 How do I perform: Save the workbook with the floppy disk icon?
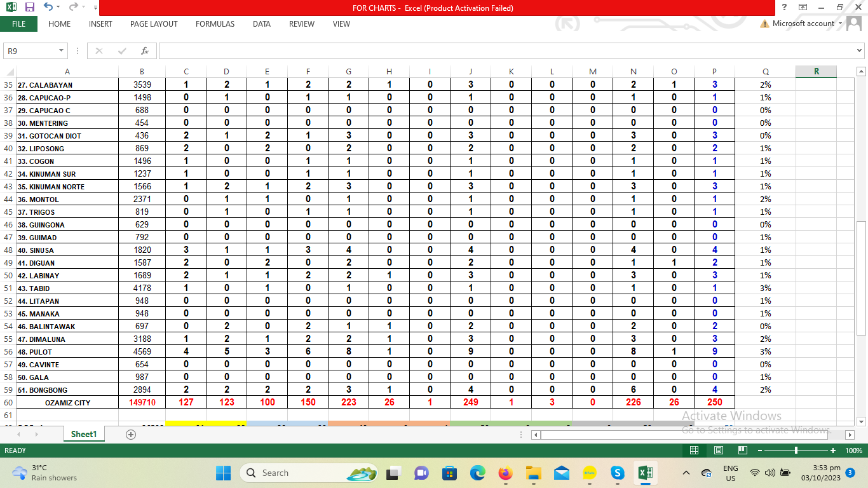coord(30,8)
